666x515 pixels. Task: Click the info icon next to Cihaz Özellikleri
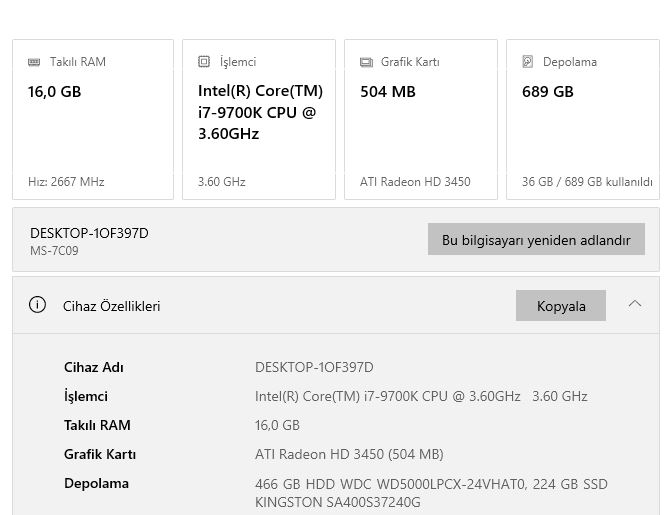pos(38,305)
